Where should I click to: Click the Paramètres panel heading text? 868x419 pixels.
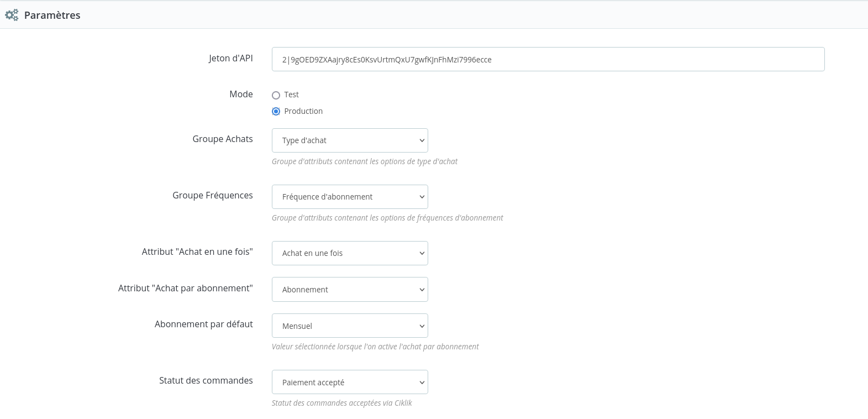[52, 15]
